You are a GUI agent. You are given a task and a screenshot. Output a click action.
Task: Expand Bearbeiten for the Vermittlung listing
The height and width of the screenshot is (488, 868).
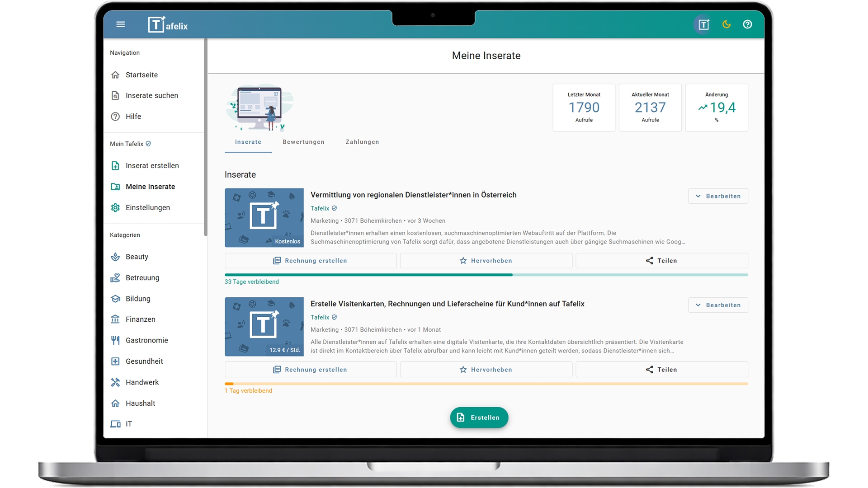(x=718, y=196)
